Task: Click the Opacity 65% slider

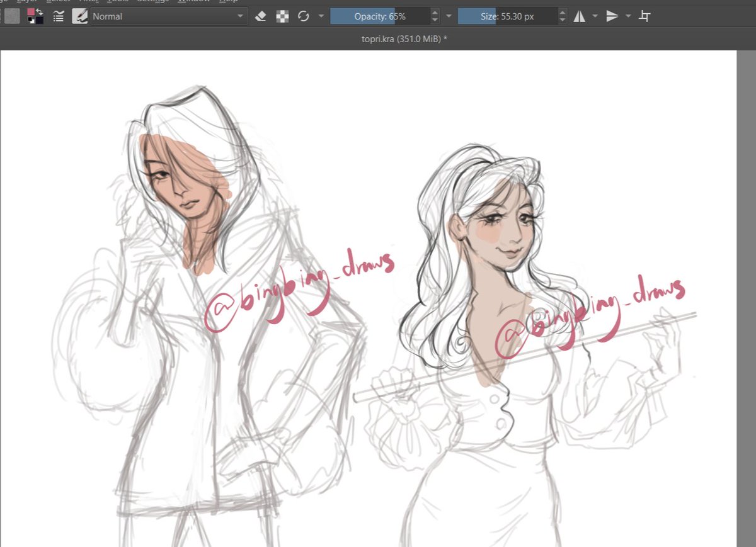Action: click(380, 16)
